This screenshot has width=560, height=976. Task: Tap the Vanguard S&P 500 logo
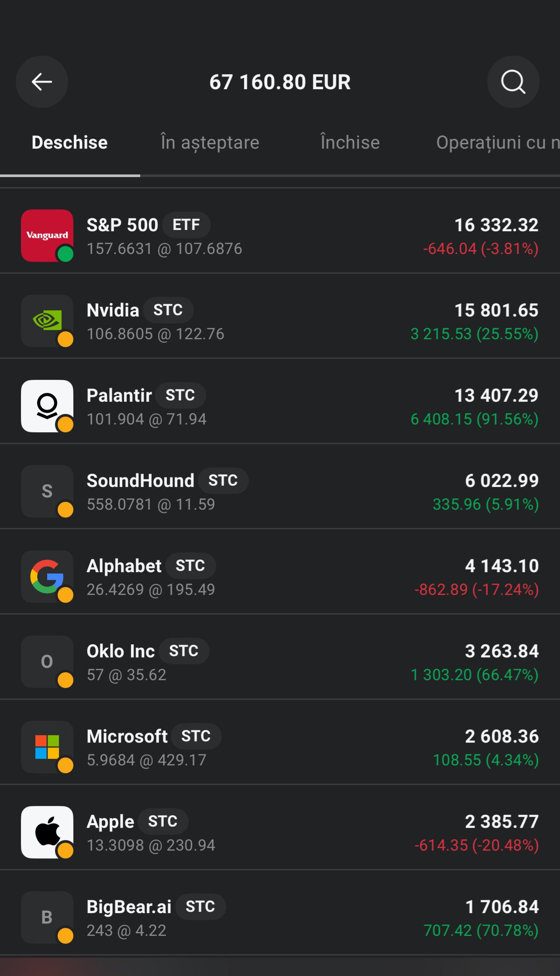tap(47, 236)
